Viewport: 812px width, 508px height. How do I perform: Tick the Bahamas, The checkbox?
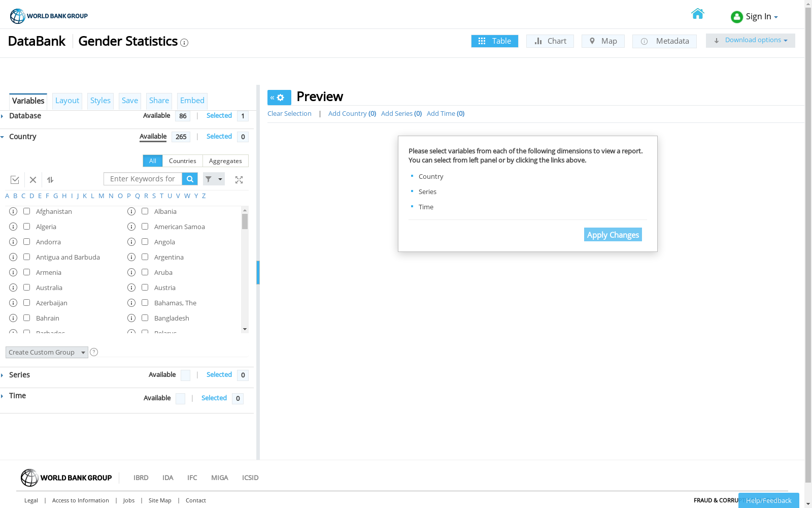click(145, 303)
